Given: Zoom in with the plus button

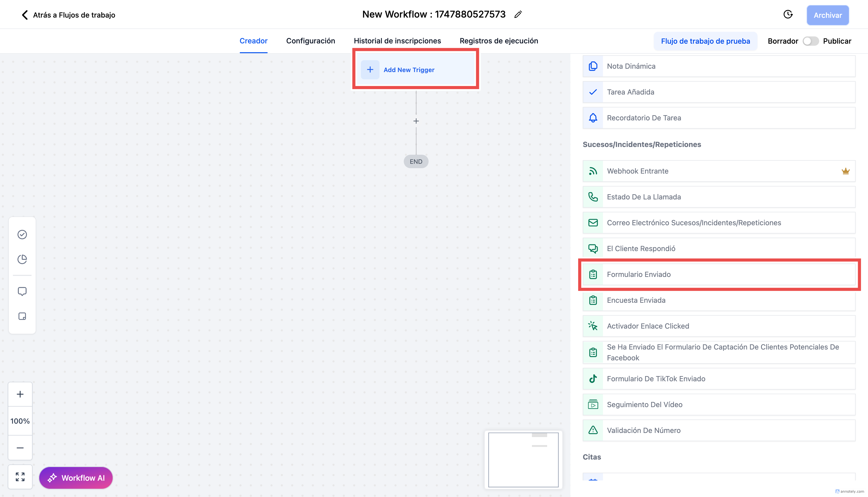Looking at the screenshot, I should click(20, 394).
